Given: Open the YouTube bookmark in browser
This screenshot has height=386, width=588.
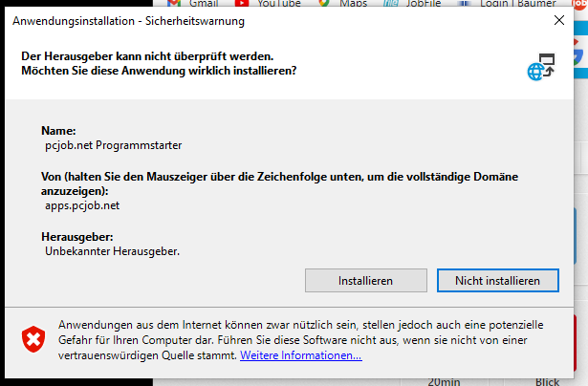Looking at the screenshot, I should point(268,4).
